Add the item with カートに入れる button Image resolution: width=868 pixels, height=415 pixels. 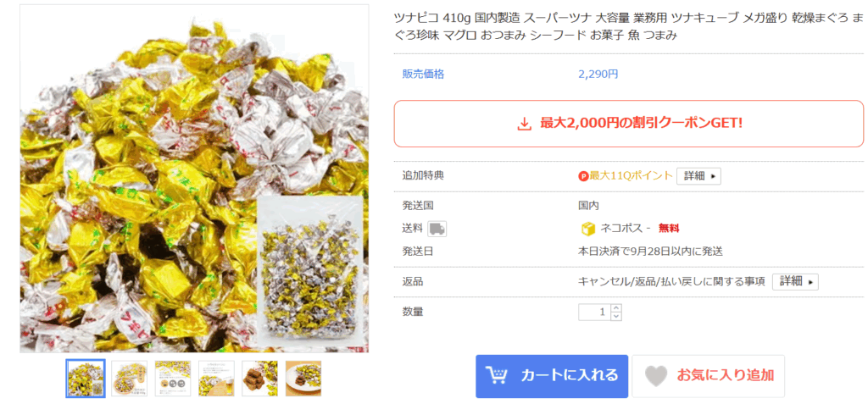(x=552, y=376)
